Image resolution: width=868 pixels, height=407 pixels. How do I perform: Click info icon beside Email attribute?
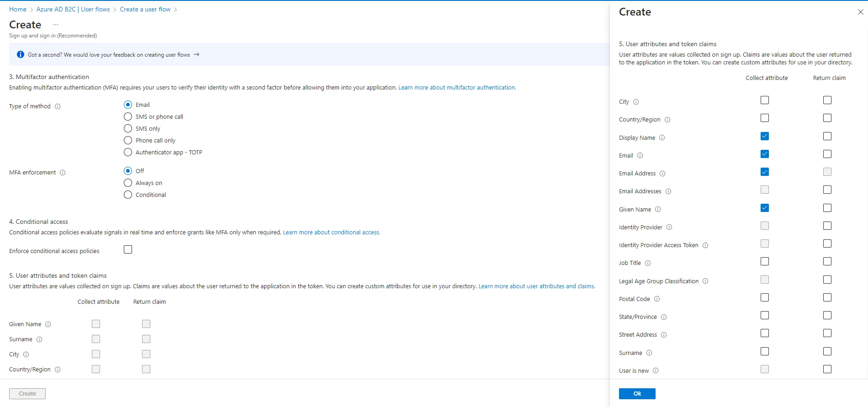[x=640, y=156]
